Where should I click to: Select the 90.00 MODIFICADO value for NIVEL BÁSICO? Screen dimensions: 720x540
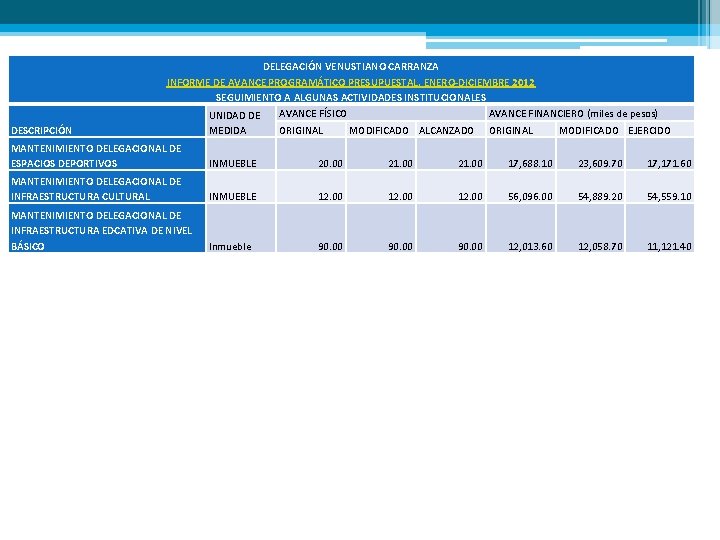pos(400,247)
